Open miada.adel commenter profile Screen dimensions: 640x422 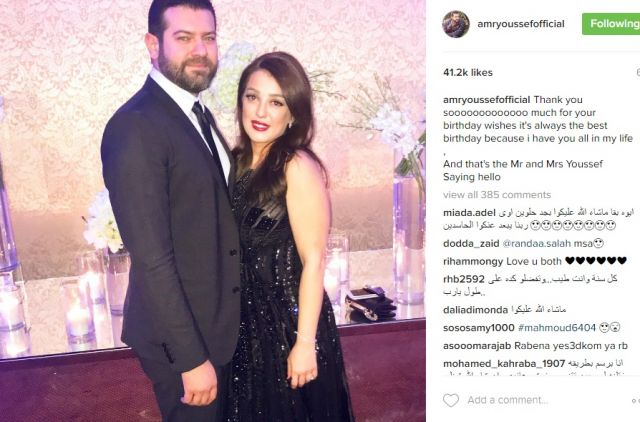tap(469, 213)
